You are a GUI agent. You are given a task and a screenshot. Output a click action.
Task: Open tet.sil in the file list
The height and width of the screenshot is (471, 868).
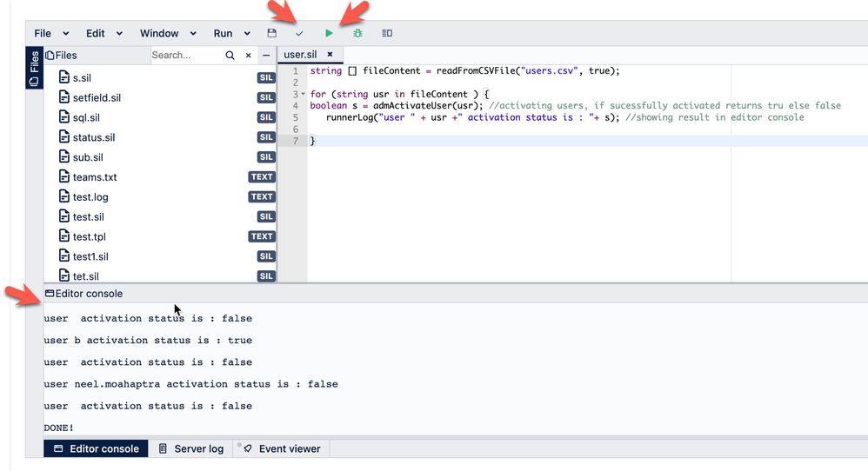tap(86, 276)
